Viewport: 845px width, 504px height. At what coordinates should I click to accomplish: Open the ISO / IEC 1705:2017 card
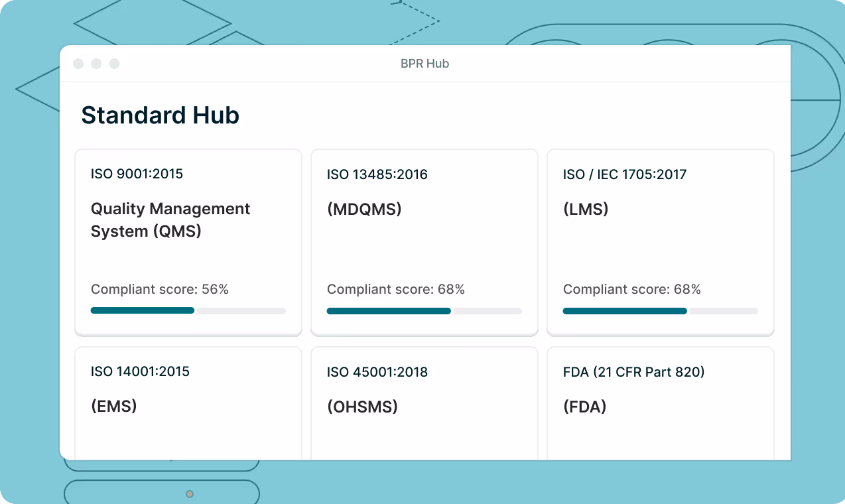tap(661, 242)
